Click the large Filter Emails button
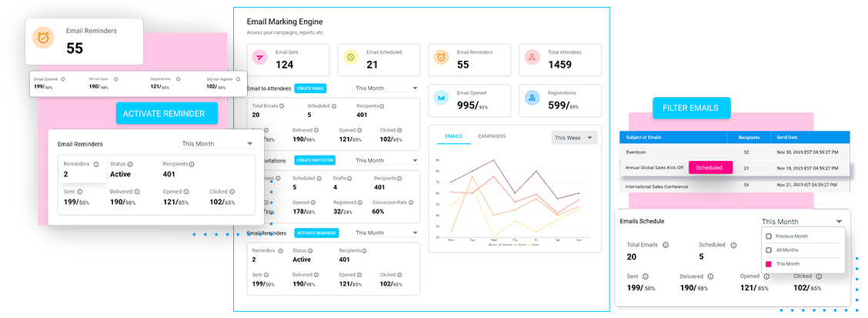 click(x=691, y=108)
